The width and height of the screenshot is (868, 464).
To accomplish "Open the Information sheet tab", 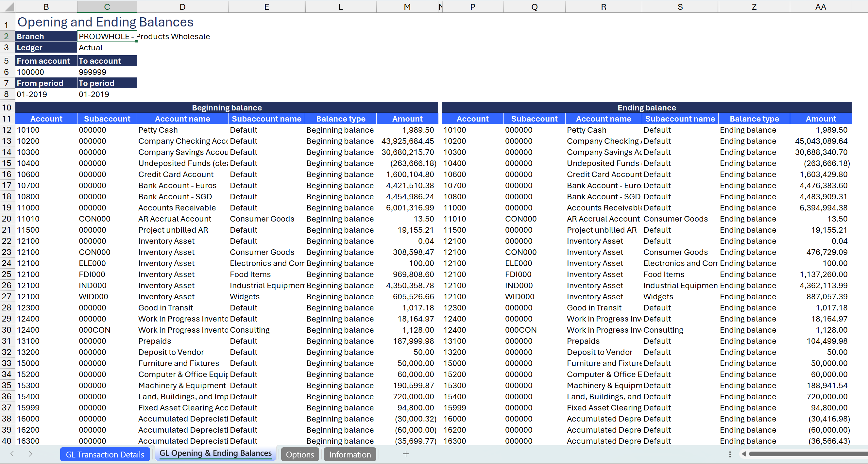I will pyautogui.click(x=350, y=454).
